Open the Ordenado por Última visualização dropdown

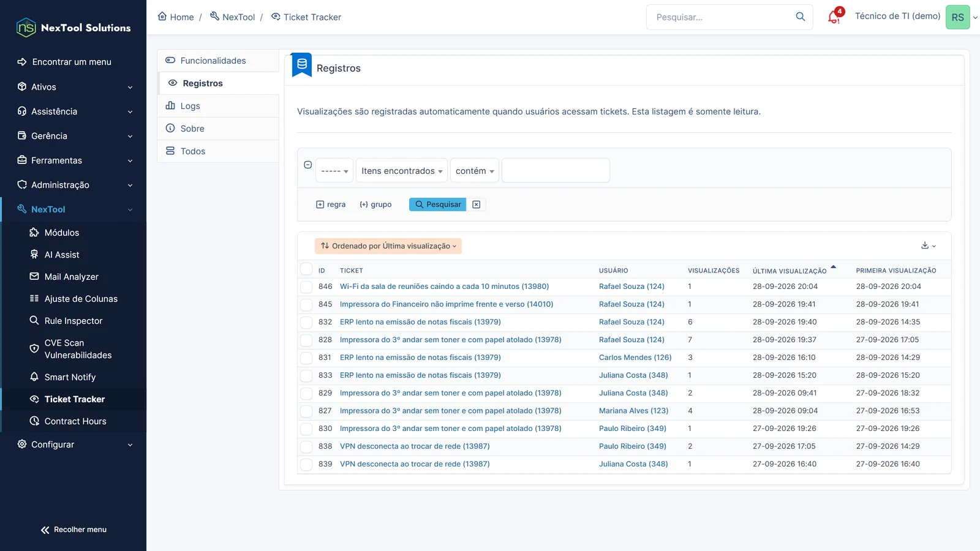(x=388, y=246)
